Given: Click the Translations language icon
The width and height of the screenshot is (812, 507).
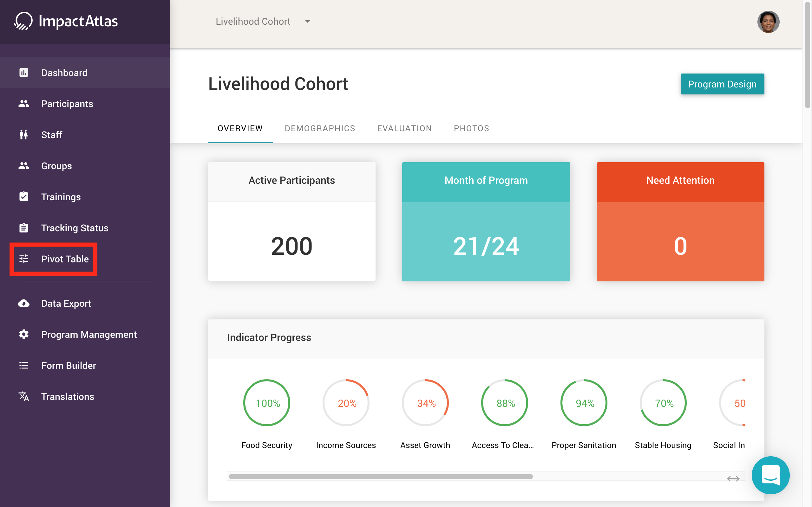Looking at the screenshot, I should [23, 396].
